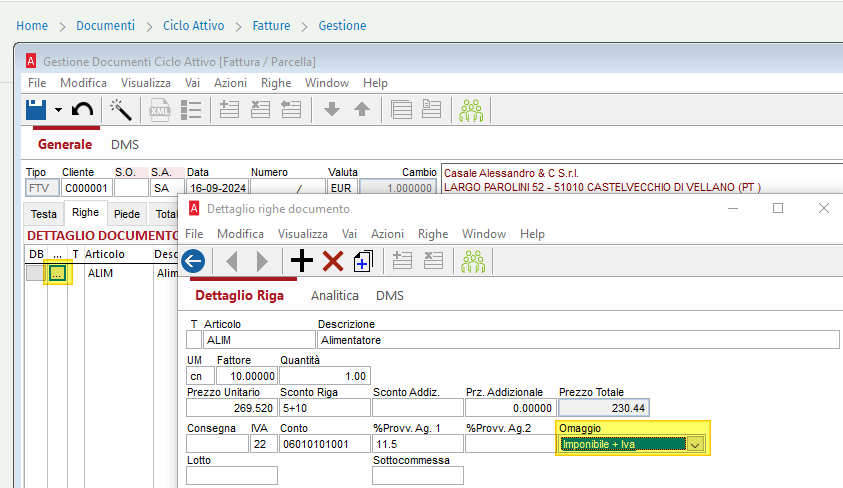Click the Fattore field 10.00000

[x=247, y=376]
